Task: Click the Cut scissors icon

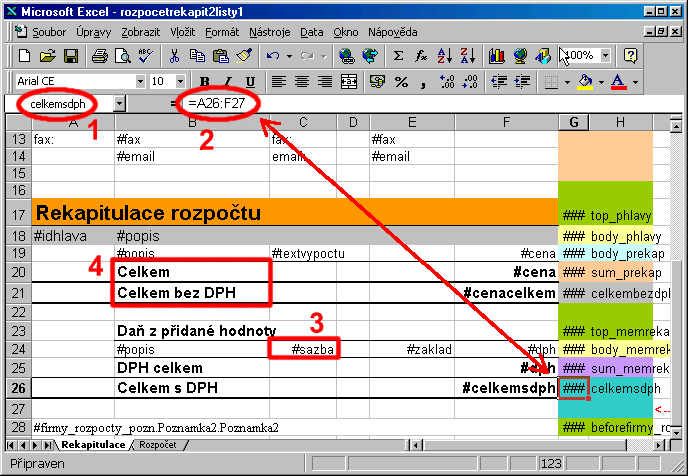Action: (174, 56)
